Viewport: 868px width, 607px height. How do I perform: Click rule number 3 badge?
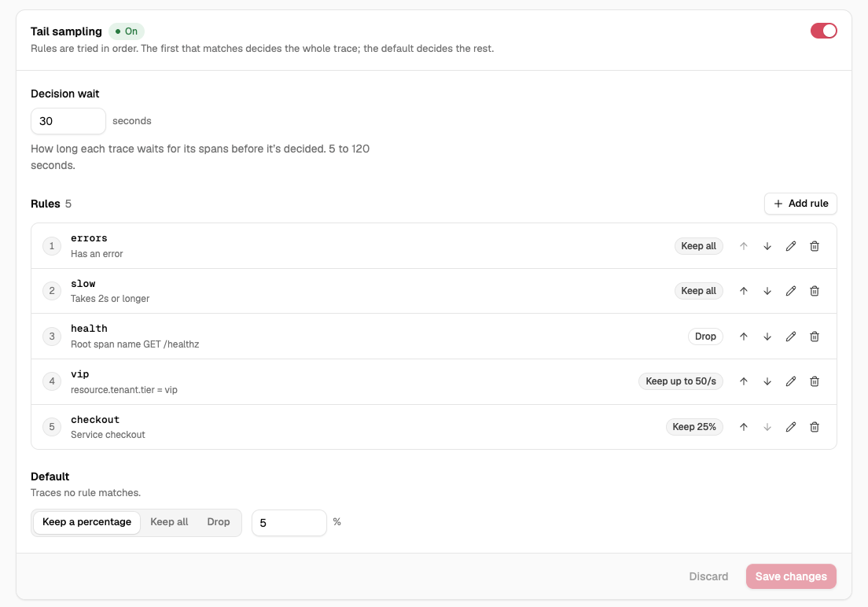pos(52,337)
